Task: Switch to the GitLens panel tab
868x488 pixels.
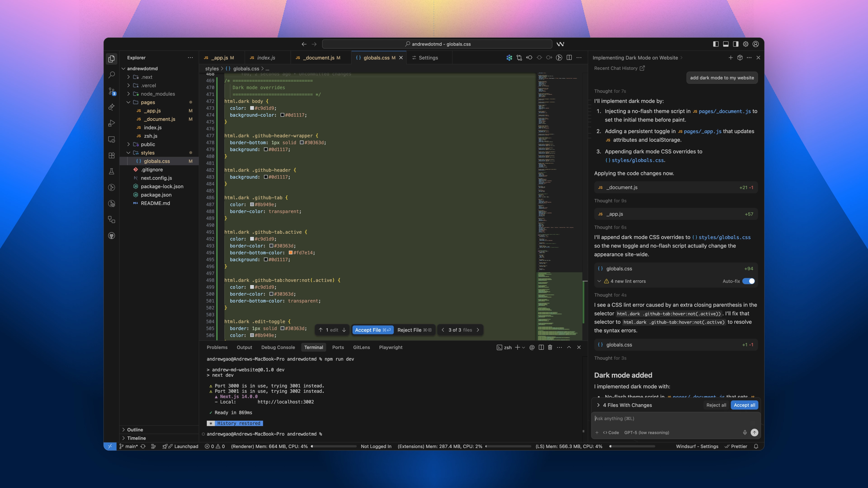Action: coord(361,347)
